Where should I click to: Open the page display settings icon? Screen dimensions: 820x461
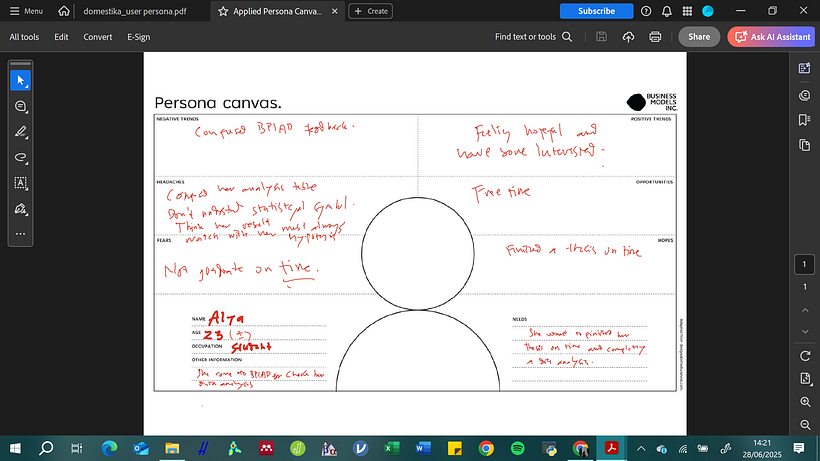(x=805, y=378)
